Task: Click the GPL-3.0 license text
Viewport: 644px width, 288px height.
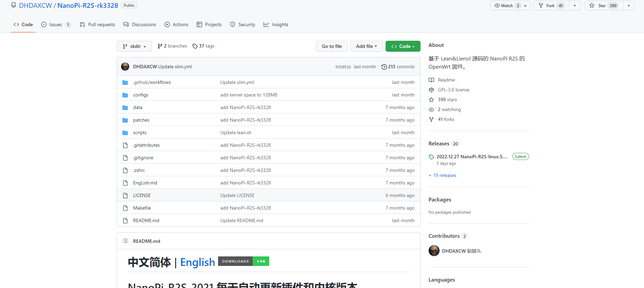Action: pyautogui.click(x=453, y=90)
